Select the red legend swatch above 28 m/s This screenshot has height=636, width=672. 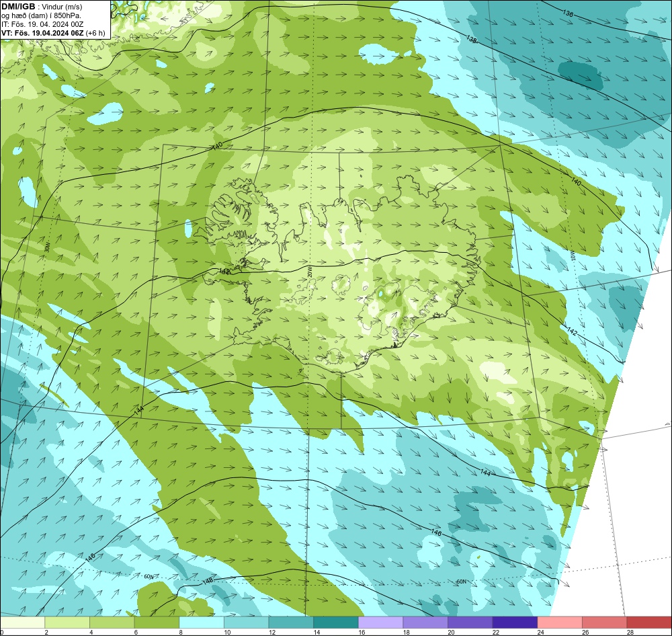[x=649, y=623]
